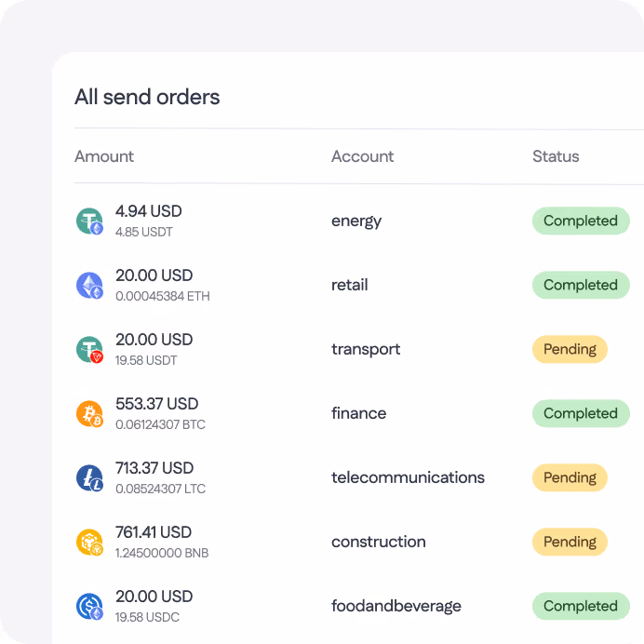Click the Litecoin icon in telecommunications row

pos(89,477)
